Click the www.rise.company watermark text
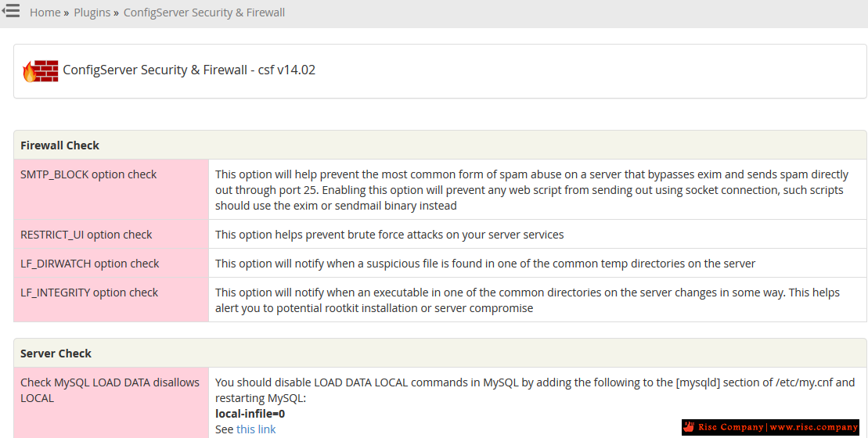The height and width of the screenshot is (438, 868). click(x=814, y=427)
